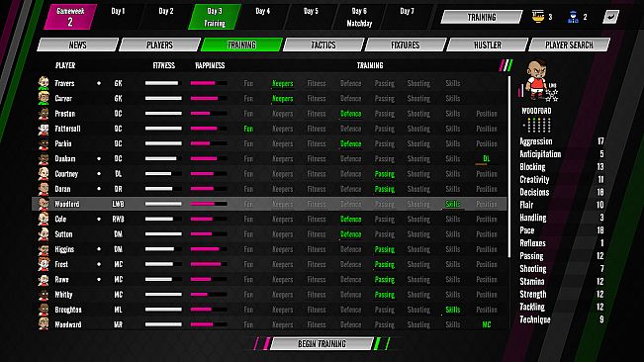This screenshot has width=644, height=362.
Task: Set Travers training to Fun
Action: pyautogui.click(x=248, y=83)
